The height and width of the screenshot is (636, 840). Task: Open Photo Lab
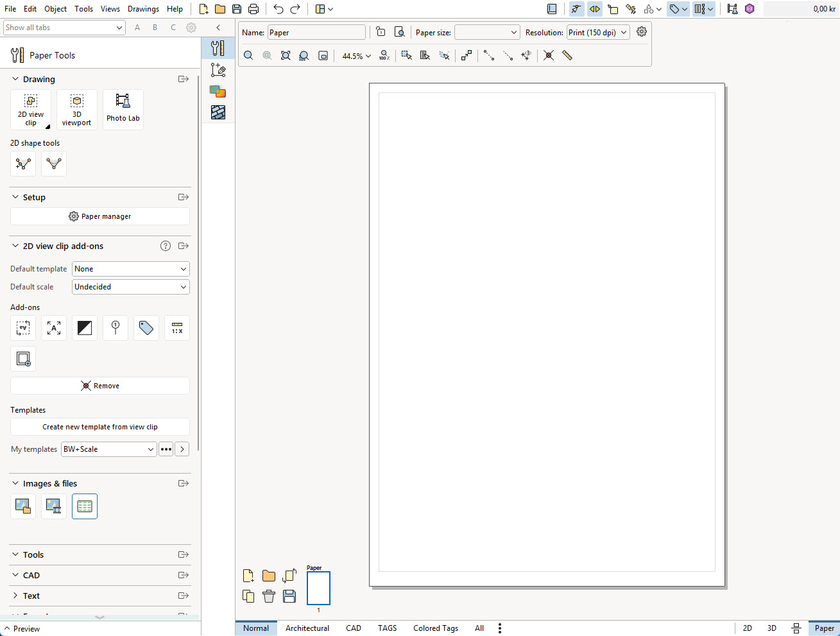(123, 110)
